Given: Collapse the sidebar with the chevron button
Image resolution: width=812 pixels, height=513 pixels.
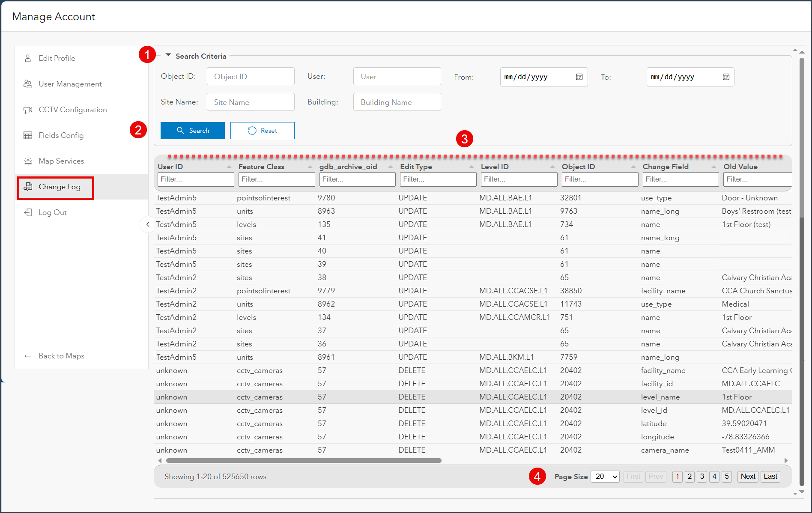Looking at the screenshot, I should click(x=148, y=224).
